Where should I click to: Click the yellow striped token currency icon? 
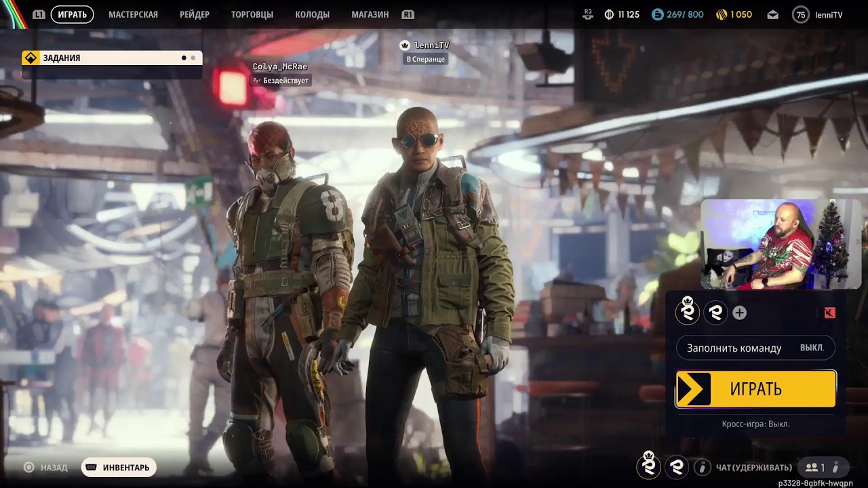(722, 14)
